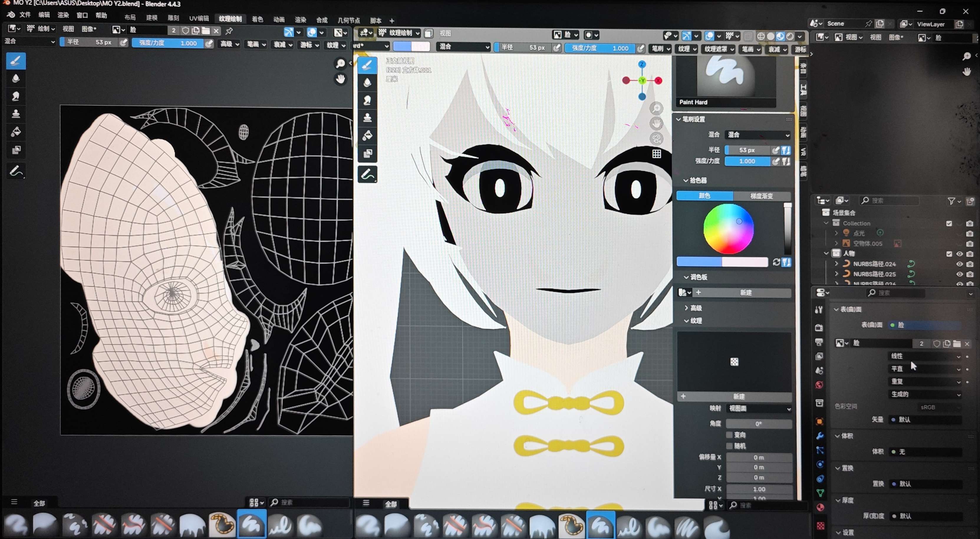Swap primary and secondary colors icon
The width and height of the screenshot is (980, 539).
(x=776, y=262)
